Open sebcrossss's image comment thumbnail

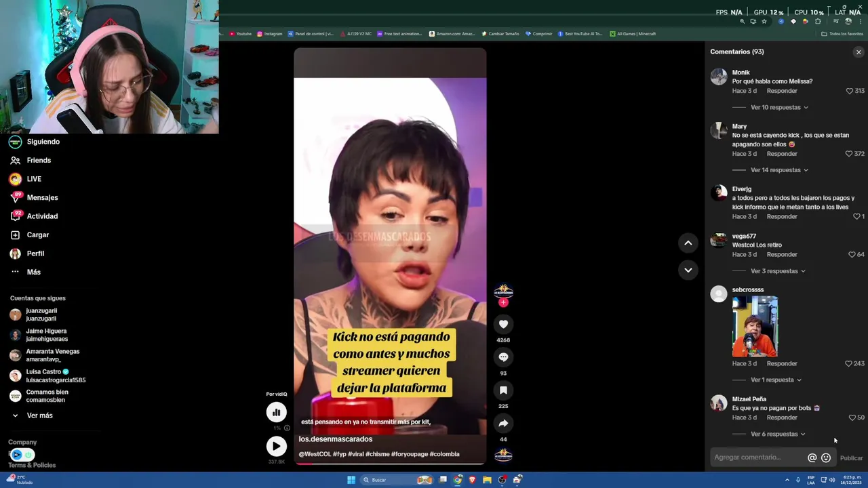pos(755,327)
